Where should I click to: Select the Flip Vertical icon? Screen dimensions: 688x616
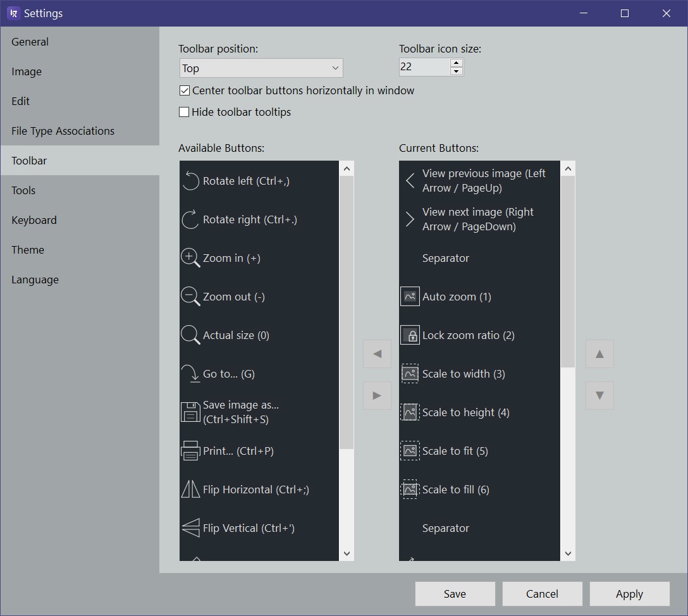190,528
